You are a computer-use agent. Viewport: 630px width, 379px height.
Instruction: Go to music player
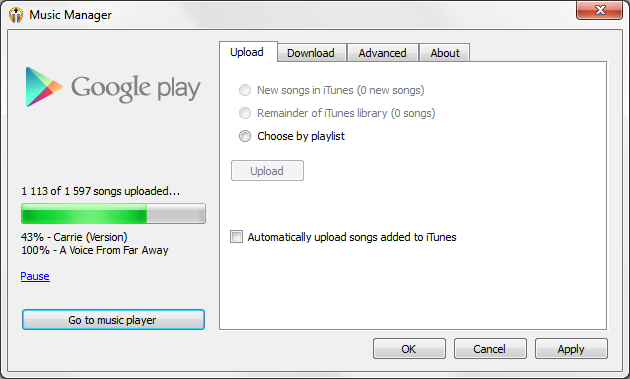tap(113, 320)
